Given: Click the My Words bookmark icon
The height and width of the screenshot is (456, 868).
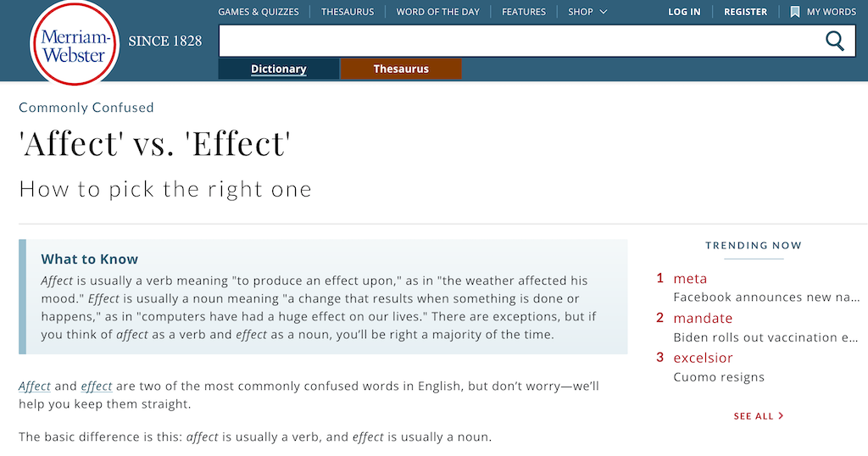Looking at the screenshot, I should click(x=794, y=12).
